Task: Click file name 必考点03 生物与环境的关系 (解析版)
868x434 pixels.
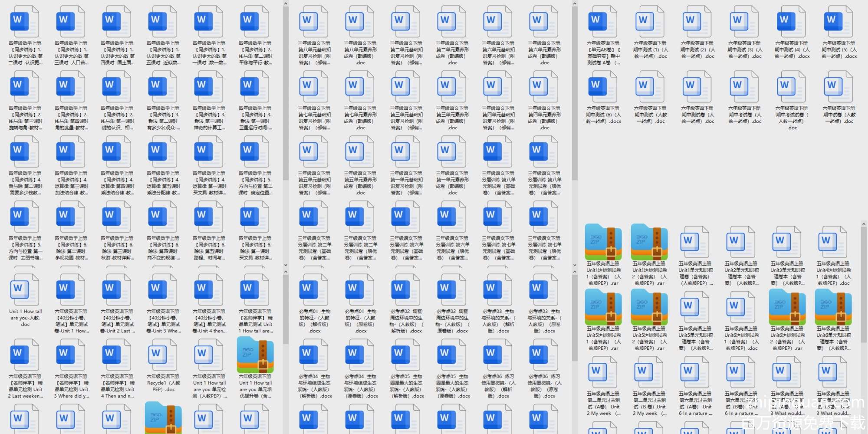Action: (x=498, y=321)
